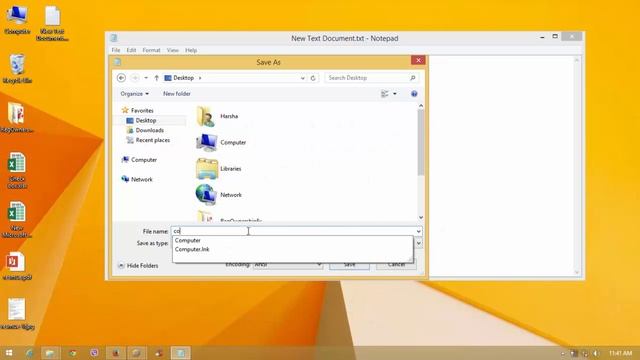Click the taskbar clock showing 11:41 AM
This screenshot has height=360, width=640.
(x=620, y=353)
